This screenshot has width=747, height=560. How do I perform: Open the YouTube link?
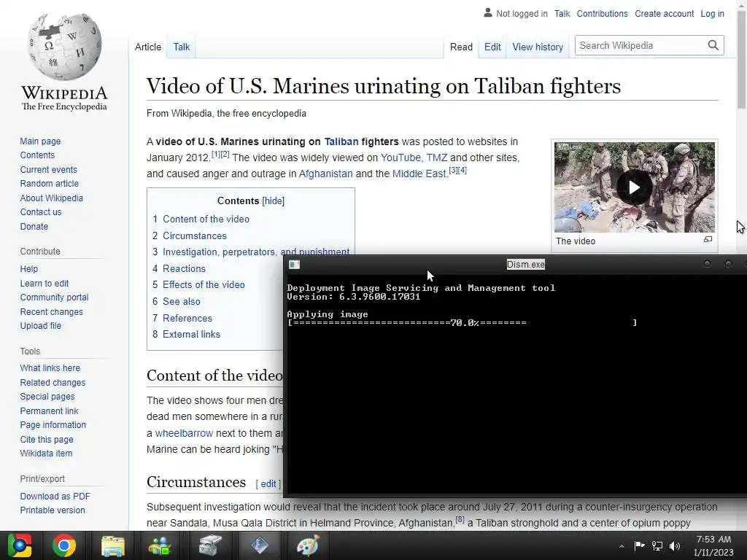click(400, 157)
